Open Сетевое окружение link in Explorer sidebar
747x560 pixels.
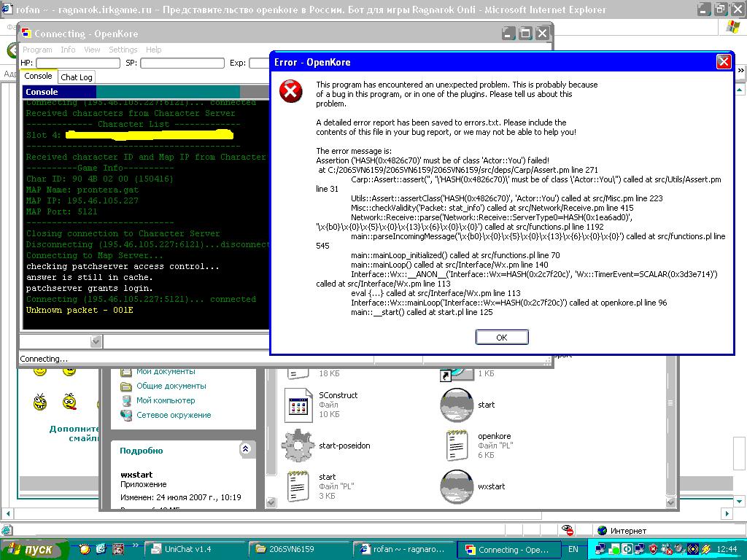pos(174,415)
